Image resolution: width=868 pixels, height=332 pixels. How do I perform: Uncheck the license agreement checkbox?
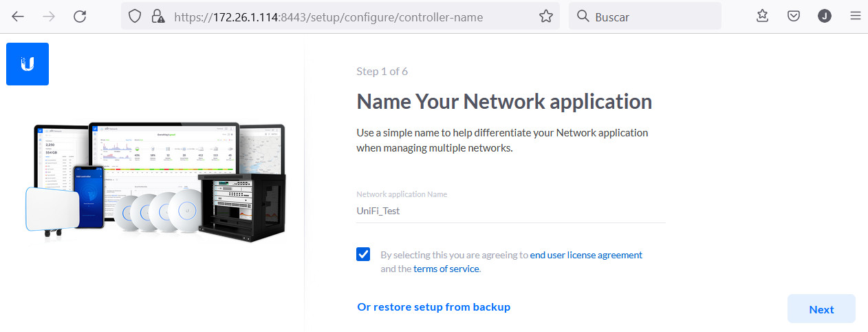(363, 254)
